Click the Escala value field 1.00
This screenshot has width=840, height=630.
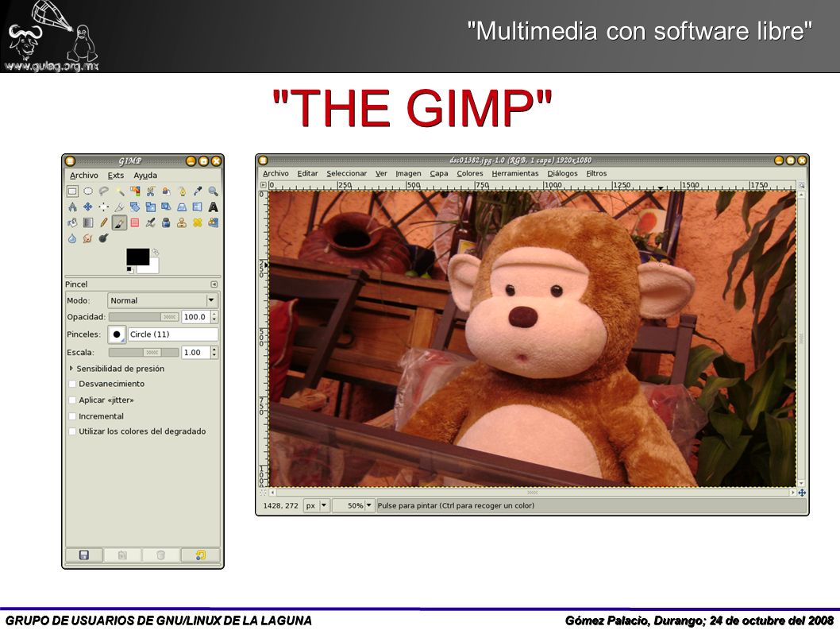tap(195, 352)
